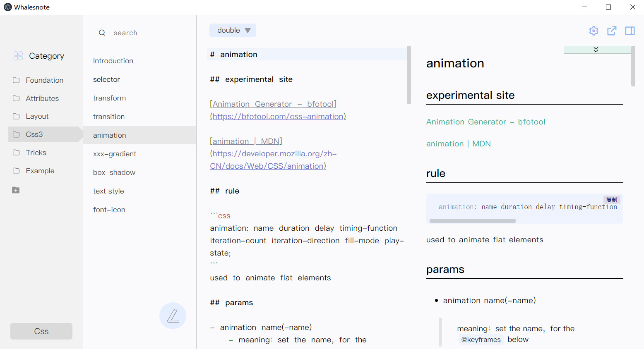The width and height of the screenshot is (644, 349).
Task: Click the preview pane vertical scrollbar
Action: [633, 66]
